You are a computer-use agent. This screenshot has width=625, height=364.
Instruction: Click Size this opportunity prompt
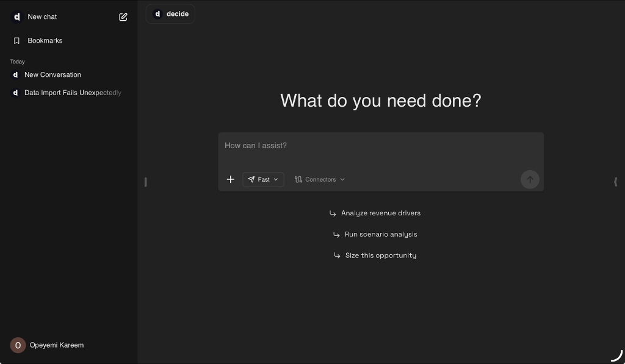point(381,255)
